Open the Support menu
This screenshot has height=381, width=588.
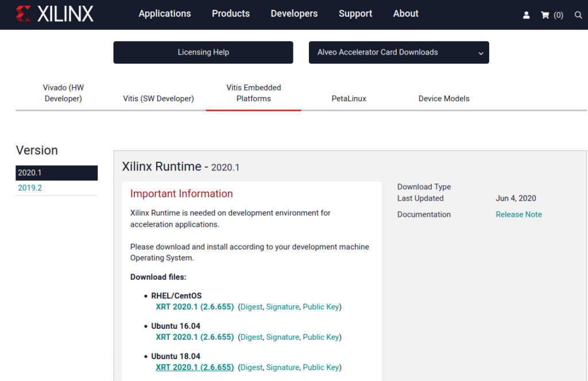pos(355,14)
